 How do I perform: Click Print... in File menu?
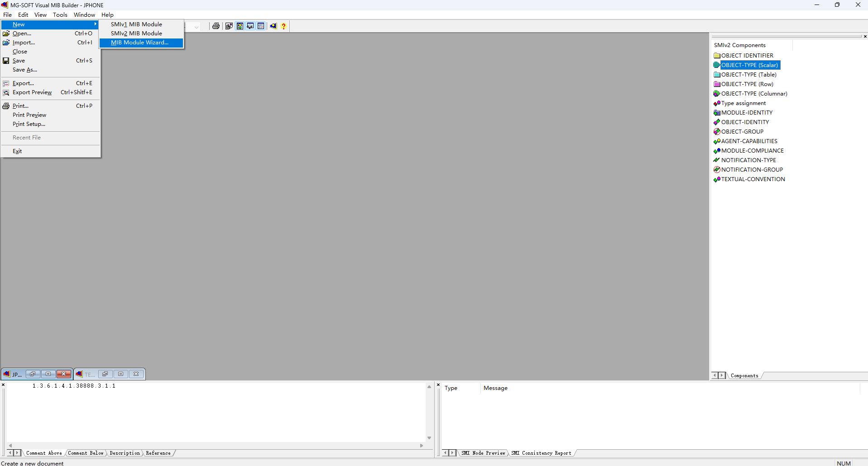pyautogui.click(x=50, y=106)
